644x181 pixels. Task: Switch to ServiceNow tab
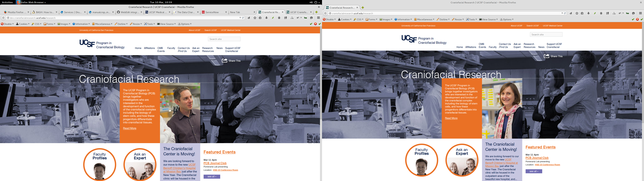pos(214,12)
